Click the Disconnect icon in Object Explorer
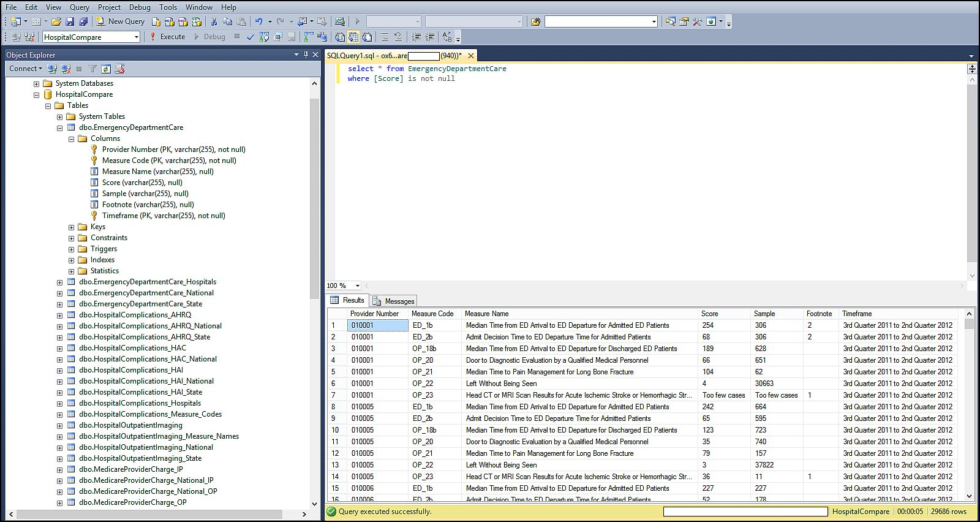 (x=66, y=69)
